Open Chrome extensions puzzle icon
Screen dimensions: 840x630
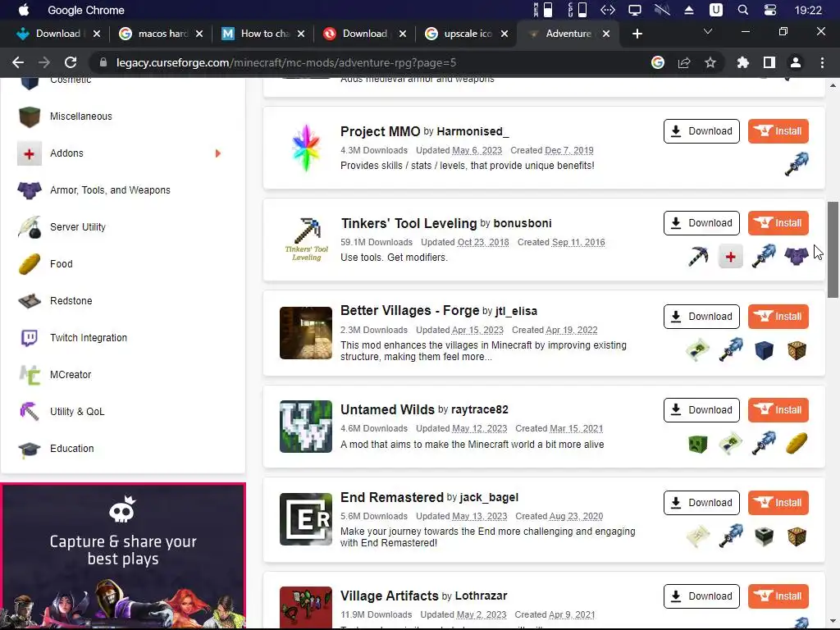[x=742, y=62]
